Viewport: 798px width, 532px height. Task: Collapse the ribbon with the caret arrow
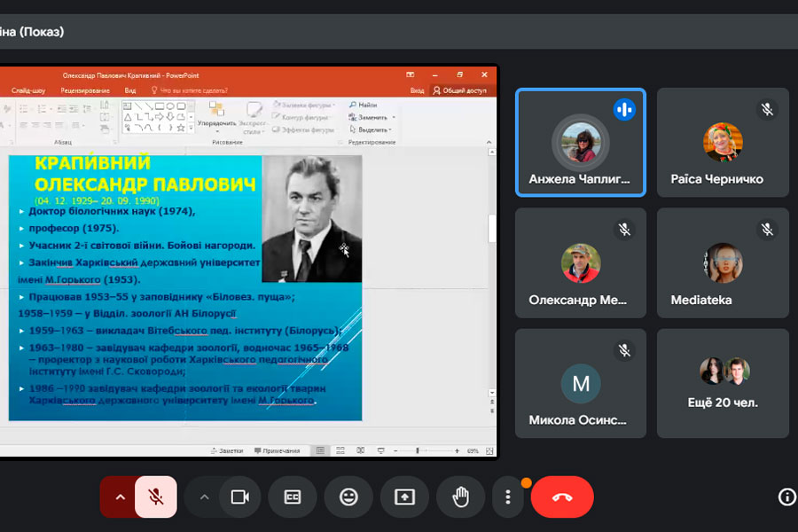[489, 142]
